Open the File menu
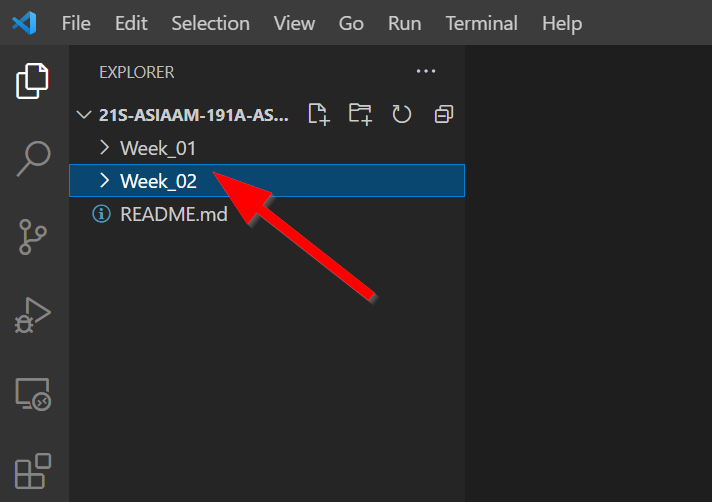This screenshot has width=712, height=502. pyautogui.click(x=76, y=23)
